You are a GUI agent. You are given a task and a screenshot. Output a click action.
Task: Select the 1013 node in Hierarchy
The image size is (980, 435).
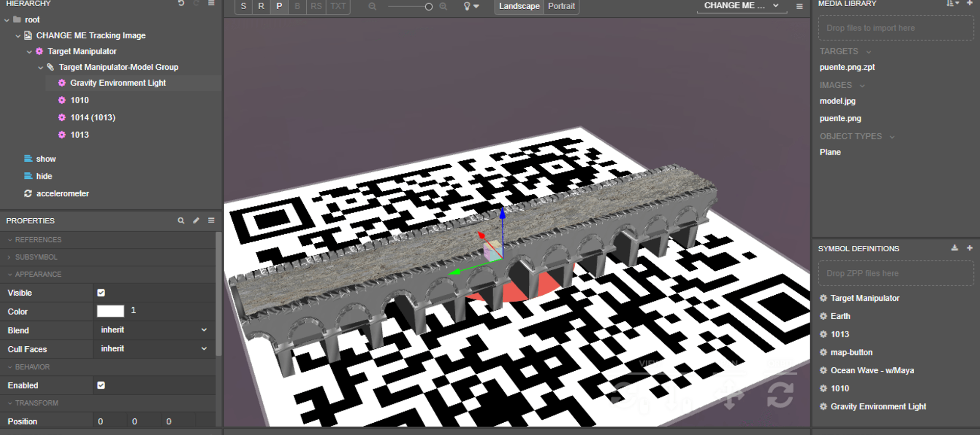[80, 135]
